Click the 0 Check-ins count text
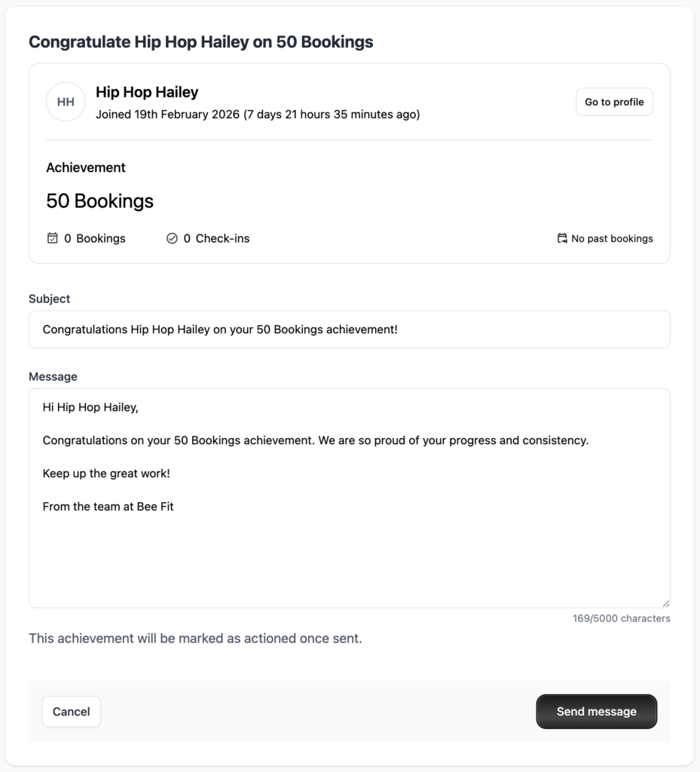 tap(216, 238)
